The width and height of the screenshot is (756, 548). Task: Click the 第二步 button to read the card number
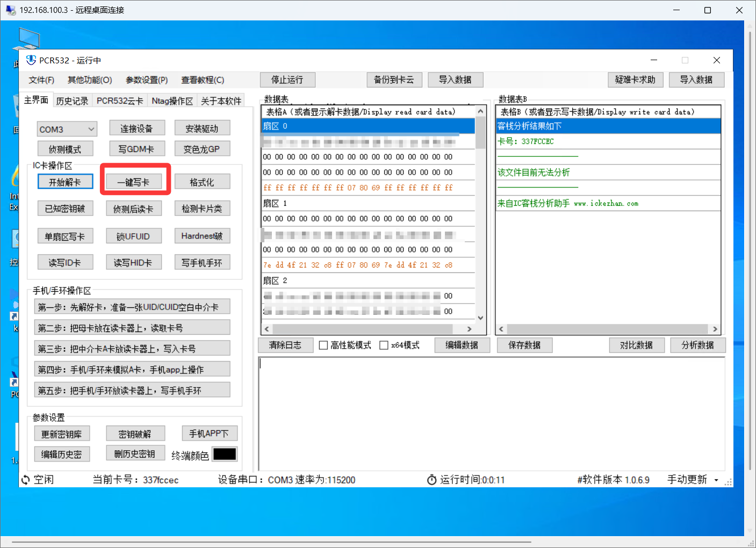132,328
